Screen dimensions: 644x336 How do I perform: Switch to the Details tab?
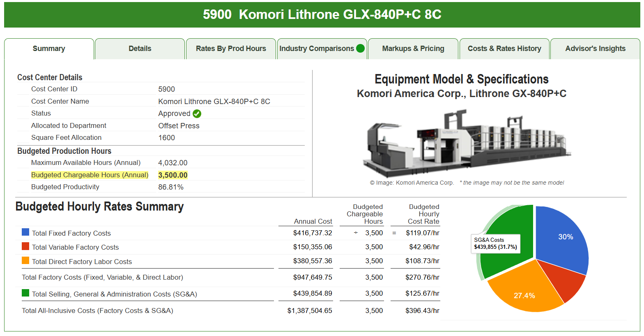[x=140, y=49]
